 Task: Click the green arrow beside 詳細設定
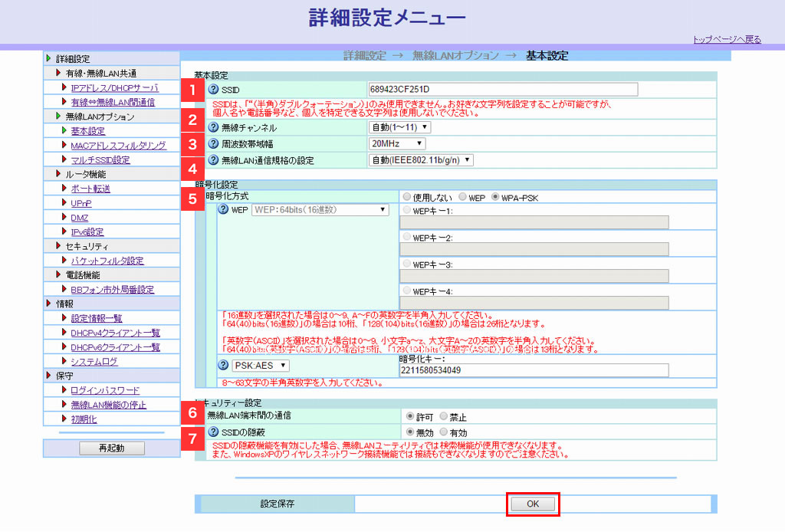point(49,58)
